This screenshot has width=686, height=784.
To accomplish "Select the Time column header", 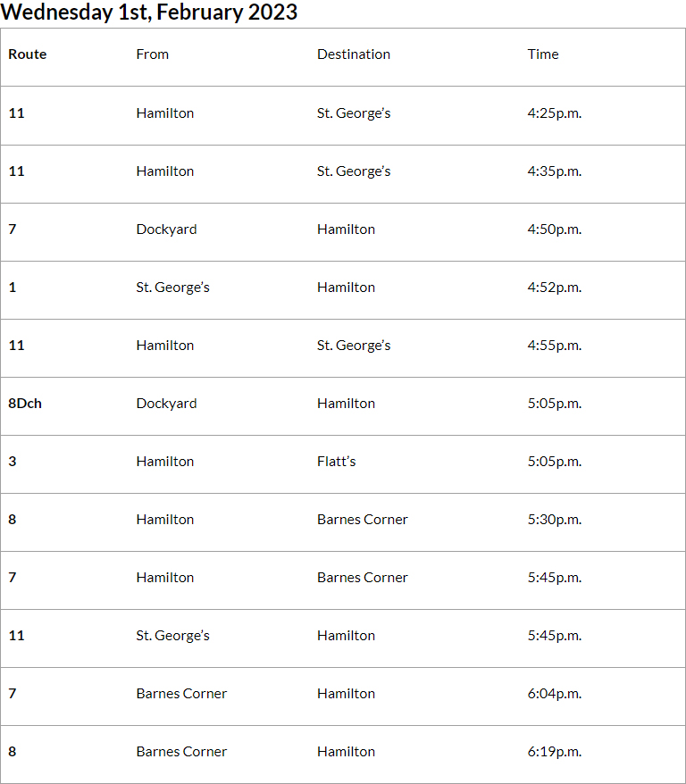I will [543, 54].
